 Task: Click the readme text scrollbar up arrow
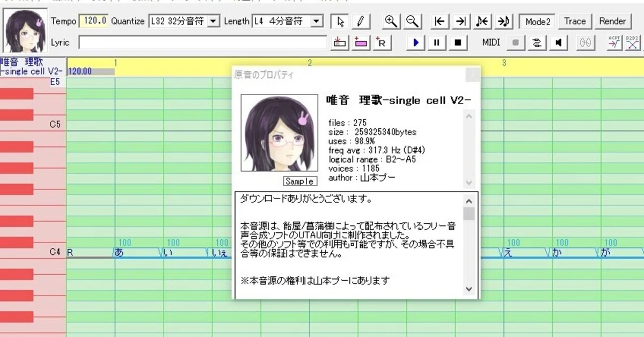[x=469, y=201]
